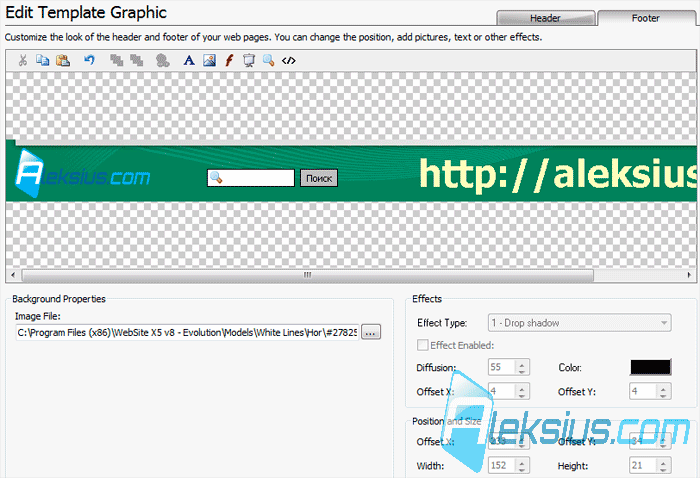This screenshot has width=700, height=478.
Task: Click the Insert HTML code icon
Action: coord(288,60)
